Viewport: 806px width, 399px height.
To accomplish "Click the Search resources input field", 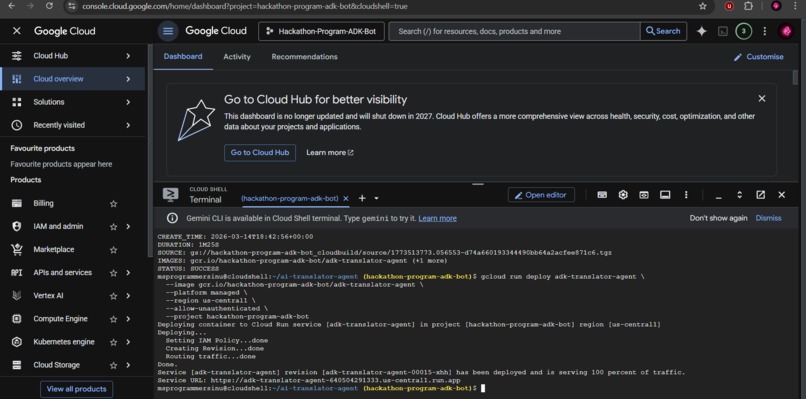I will 515,31.
